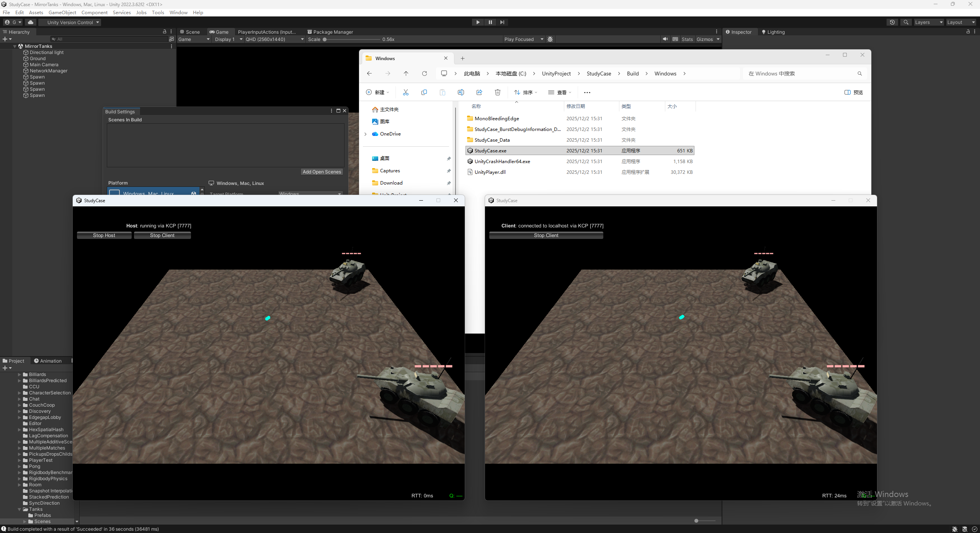The width and height of the screenshot is (980, 533).
Task: Click the delete trash icon in Explorer
Action: pos(497,92)
